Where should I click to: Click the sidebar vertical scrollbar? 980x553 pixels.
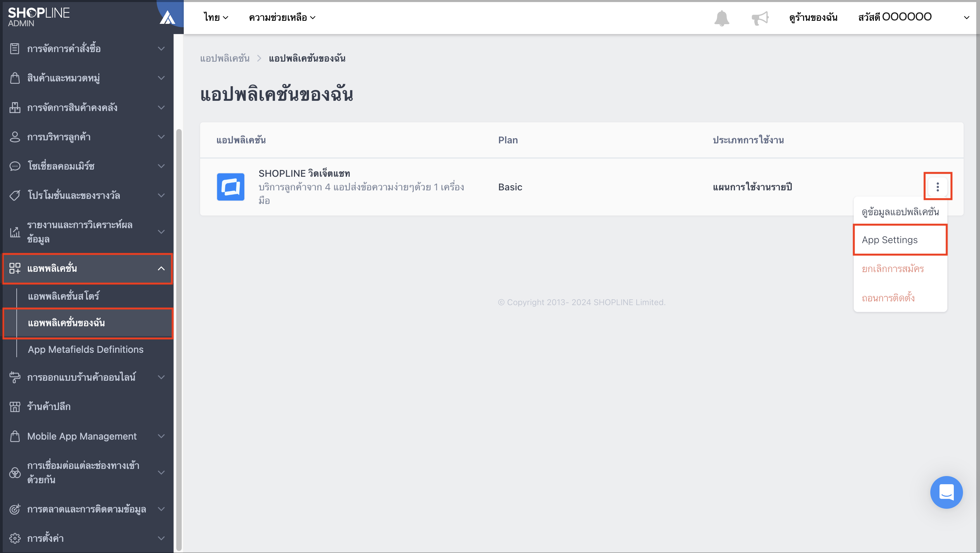point(178,340)
